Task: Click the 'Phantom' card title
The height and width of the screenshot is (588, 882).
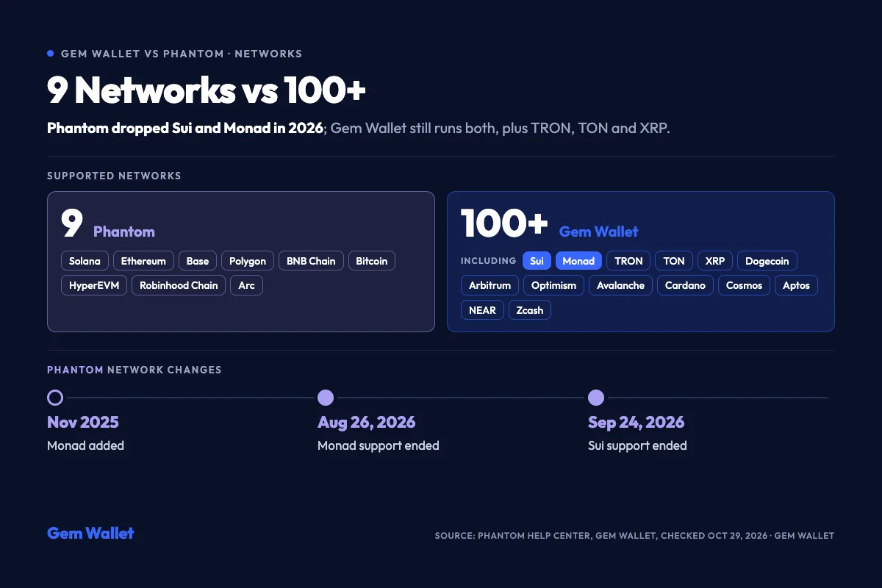Action: [x=124, y=232]
